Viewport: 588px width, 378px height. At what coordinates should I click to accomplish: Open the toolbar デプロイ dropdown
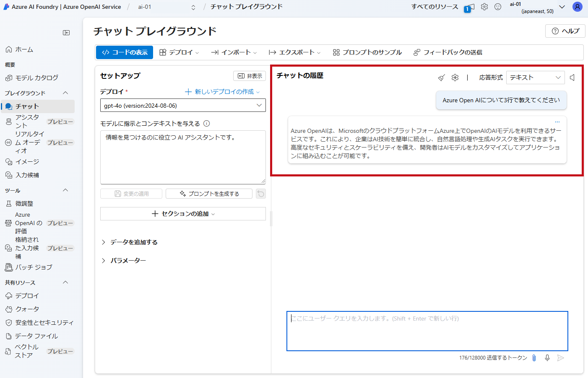tap(180, 52)
